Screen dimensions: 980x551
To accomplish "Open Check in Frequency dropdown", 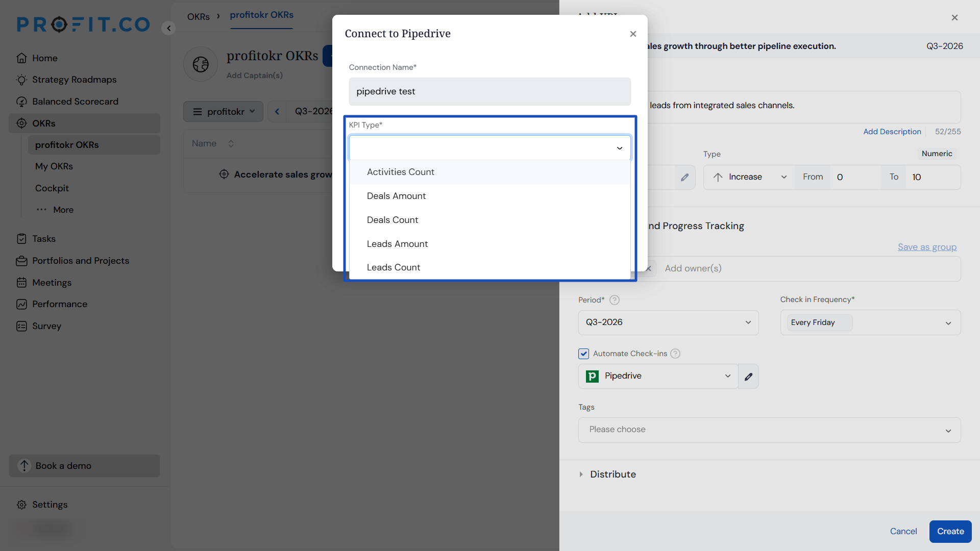I will (870, 322).
